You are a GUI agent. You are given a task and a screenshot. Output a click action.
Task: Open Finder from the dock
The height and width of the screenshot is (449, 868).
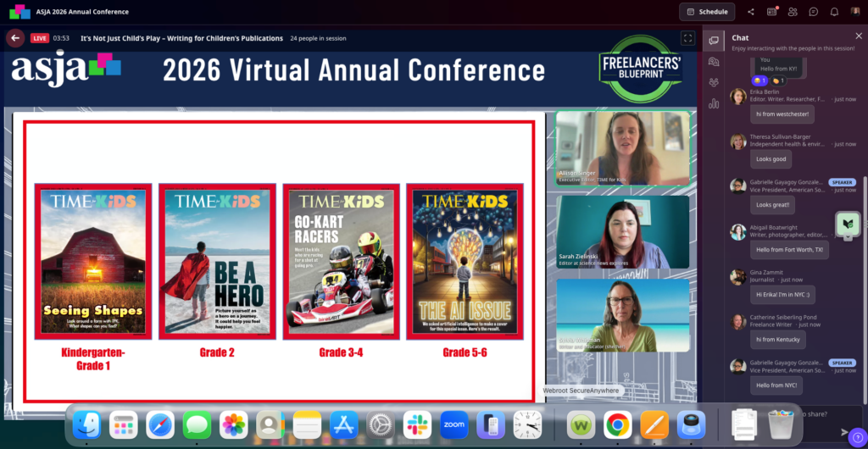click(87, 424)
